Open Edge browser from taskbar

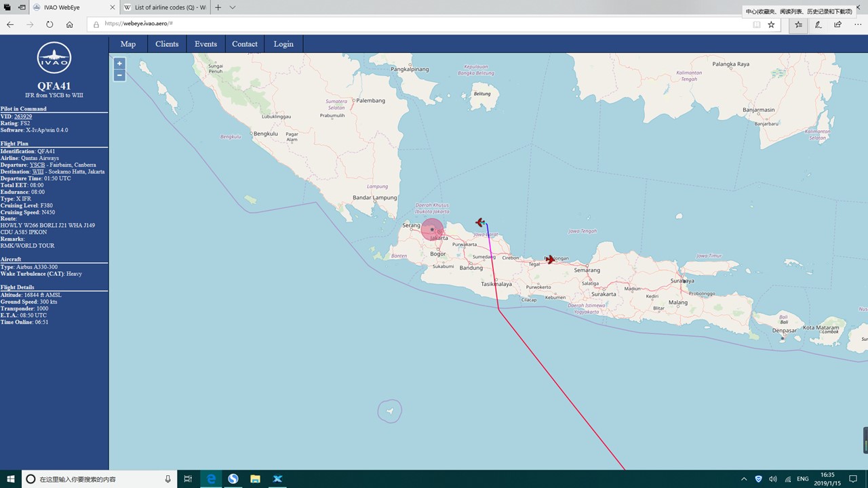tap(212, 479)
